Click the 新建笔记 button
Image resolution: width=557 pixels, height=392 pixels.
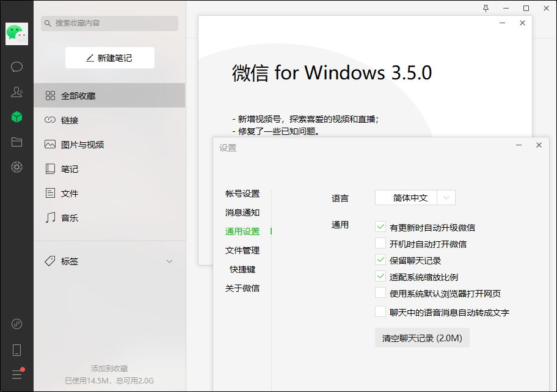(110, 57)
